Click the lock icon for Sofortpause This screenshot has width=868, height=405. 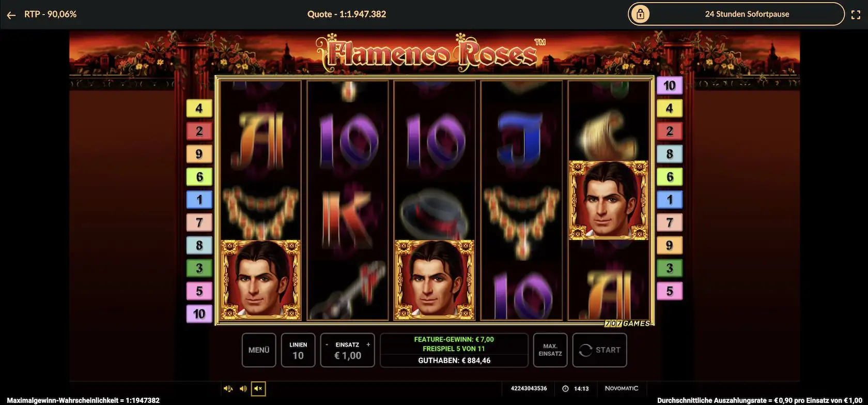[640, 14]
